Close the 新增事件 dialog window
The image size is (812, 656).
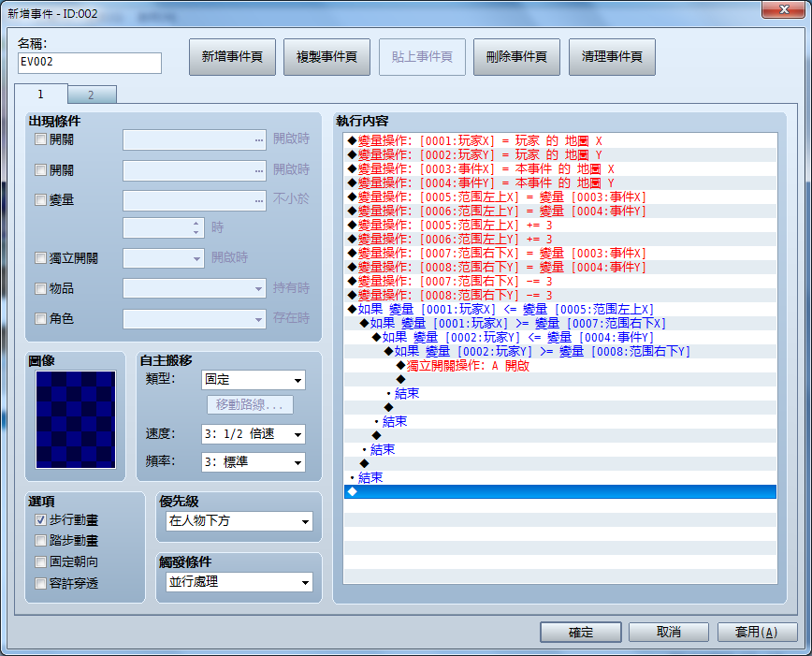784,9
